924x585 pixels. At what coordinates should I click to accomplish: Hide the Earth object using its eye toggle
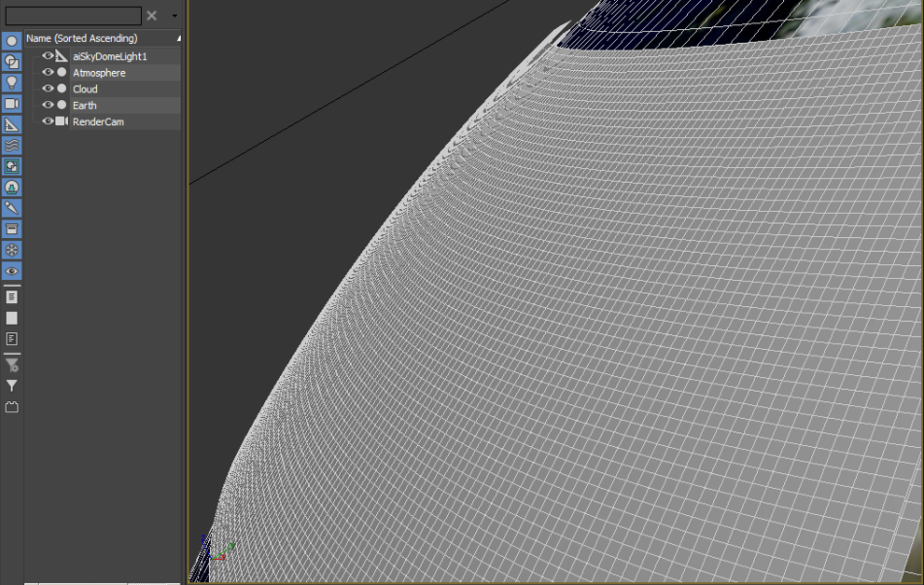(47, 105)
